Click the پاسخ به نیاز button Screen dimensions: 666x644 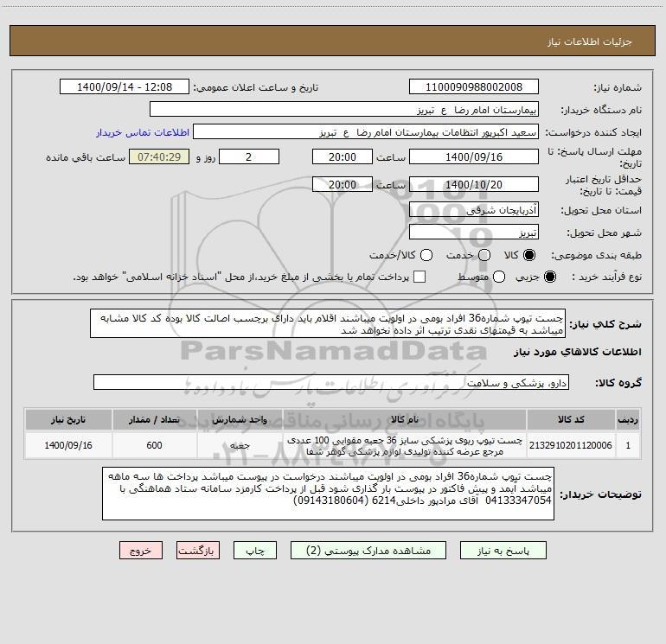[x=503, y=551]
